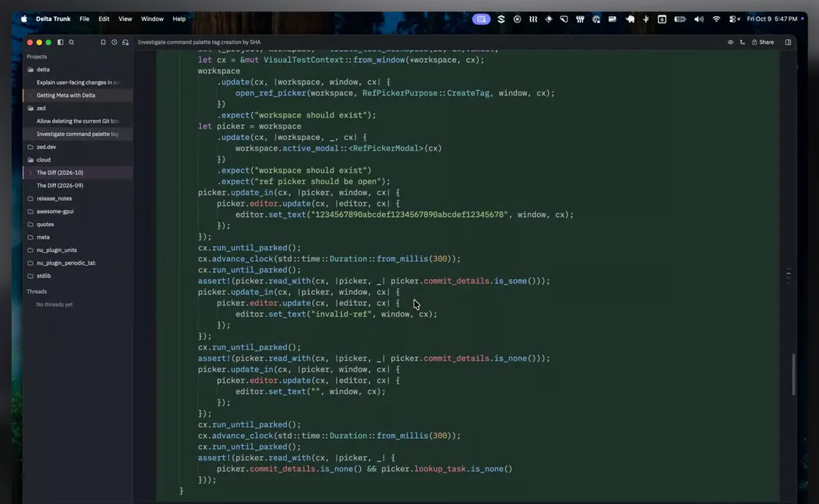Click the new thread icon with dot
The width and height of the screenshot is (819, 504).
coord(125,42)
